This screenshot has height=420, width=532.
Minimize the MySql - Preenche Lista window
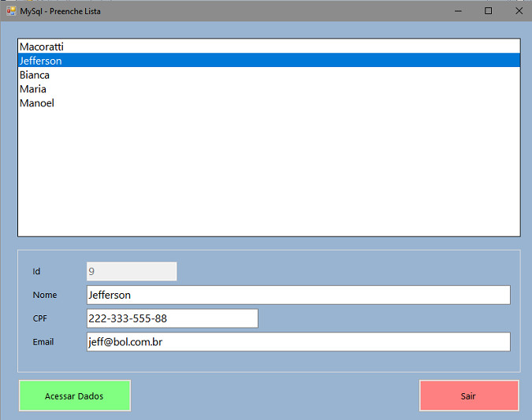click(458, 11)
